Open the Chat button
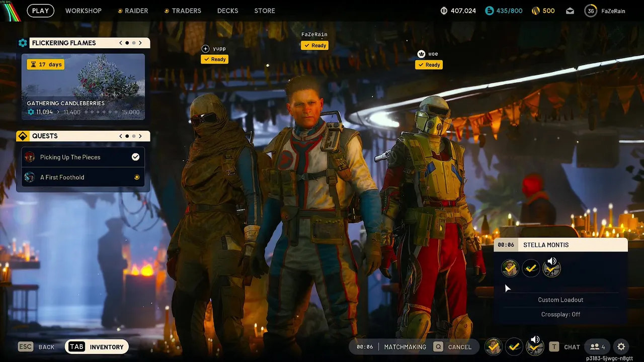The height and width of the screenshot is (362, 644). point(565,347)
